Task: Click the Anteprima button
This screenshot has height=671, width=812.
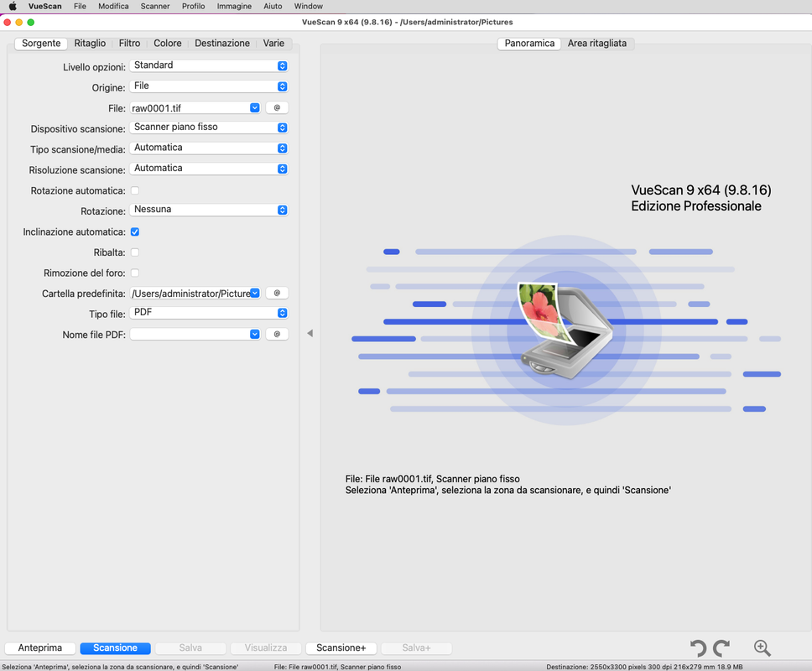Action: [40, 648]
